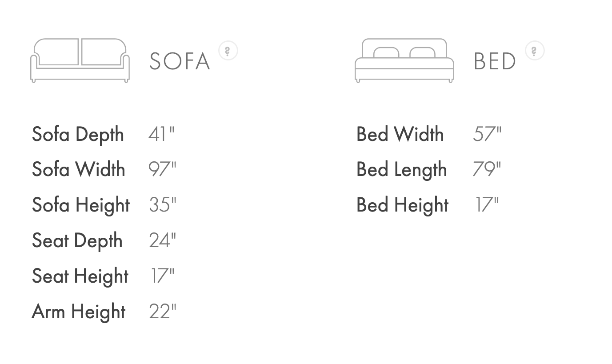Click the 79" bed length value
This screenshot has height=364, width=612.
click(487, 170)
